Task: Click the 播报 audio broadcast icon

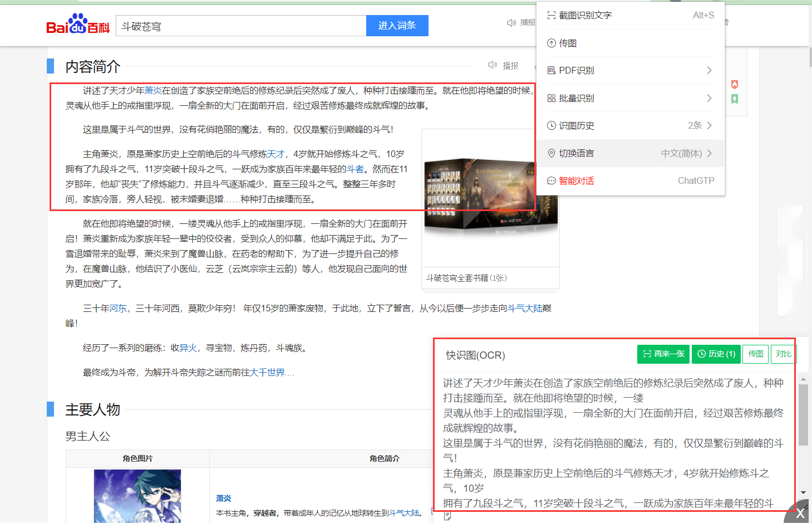Action: 492,65
